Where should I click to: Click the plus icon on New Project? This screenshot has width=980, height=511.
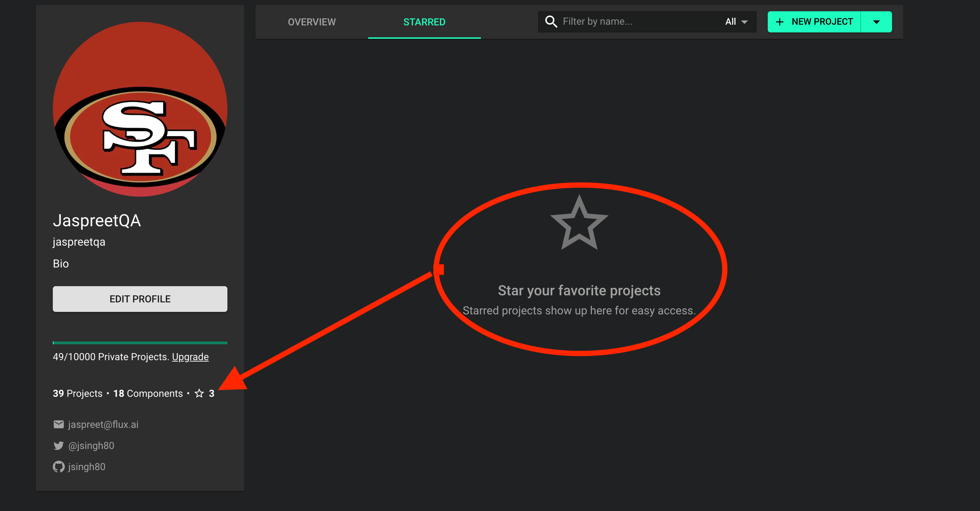coord(779,22)
